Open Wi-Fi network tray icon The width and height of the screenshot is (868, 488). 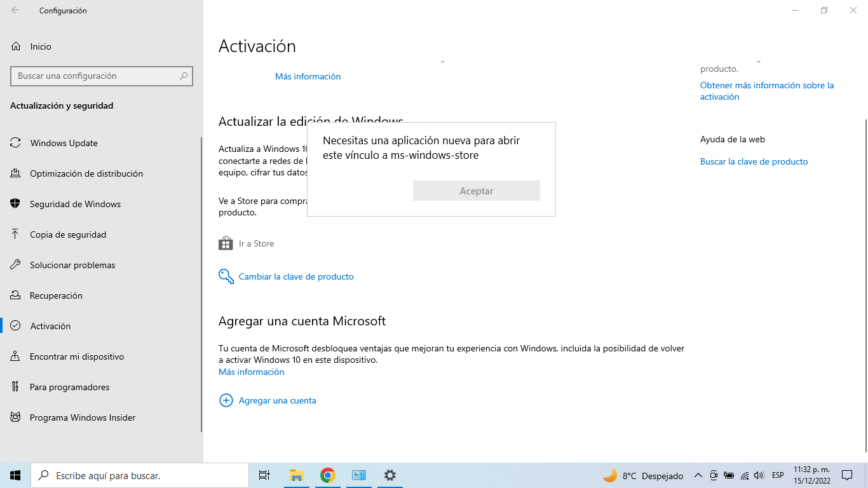coord(744,475)
